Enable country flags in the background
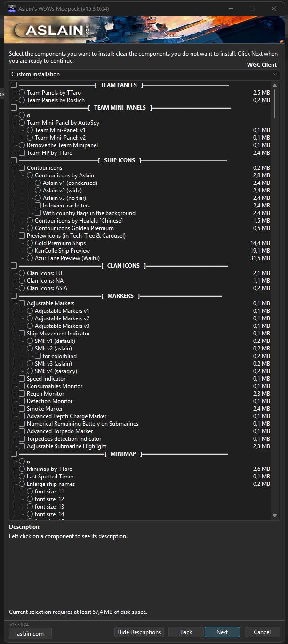 click(38, 213)
